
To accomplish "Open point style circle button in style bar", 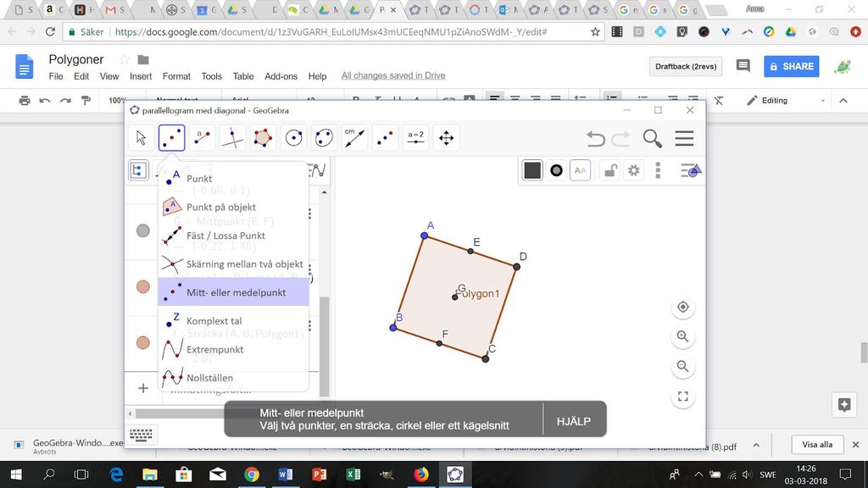I will pos(556,170).
